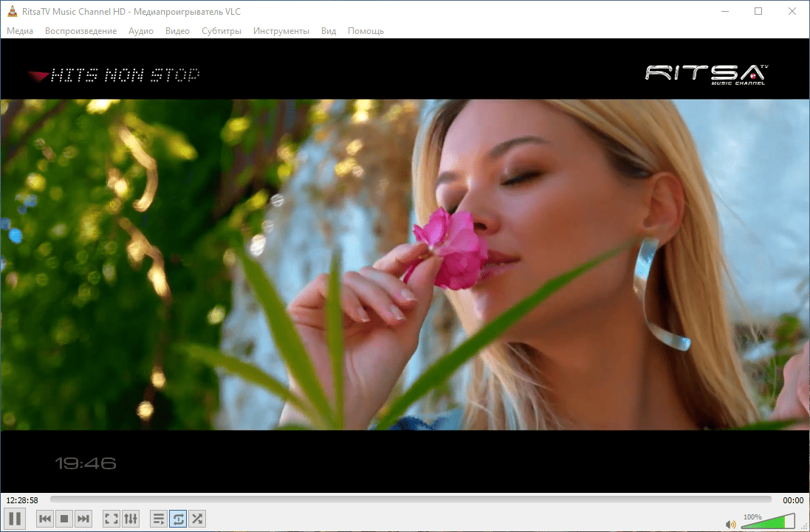This screenshot has width=810, height=532.
Task: Mute audio via the speaker icon
Action: point(730,525)
